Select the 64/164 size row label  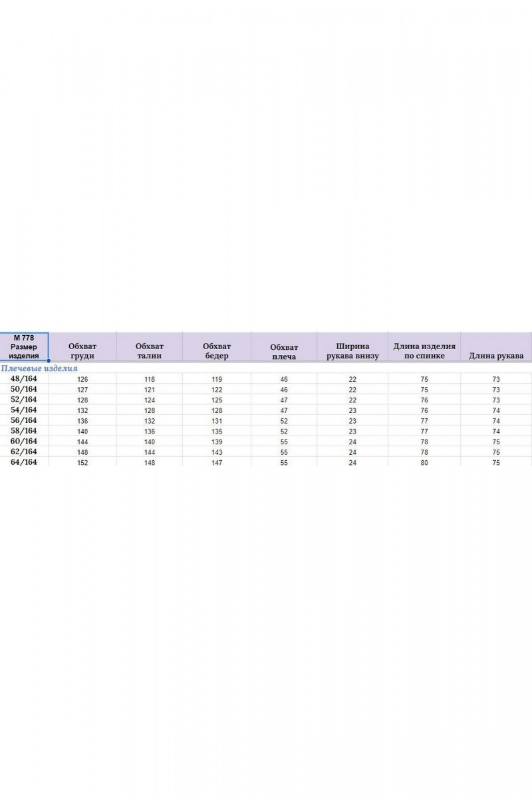[x=24, y=462]
